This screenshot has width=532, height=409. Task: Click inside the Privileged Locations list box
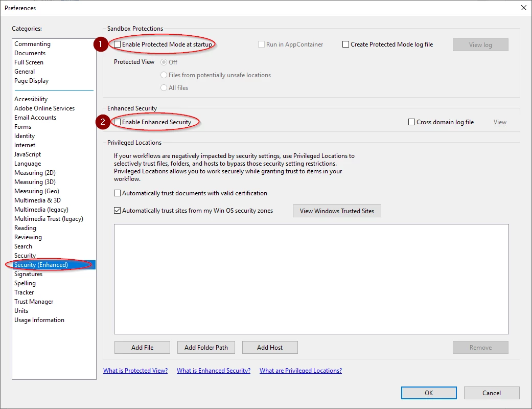tap(311, 279)
